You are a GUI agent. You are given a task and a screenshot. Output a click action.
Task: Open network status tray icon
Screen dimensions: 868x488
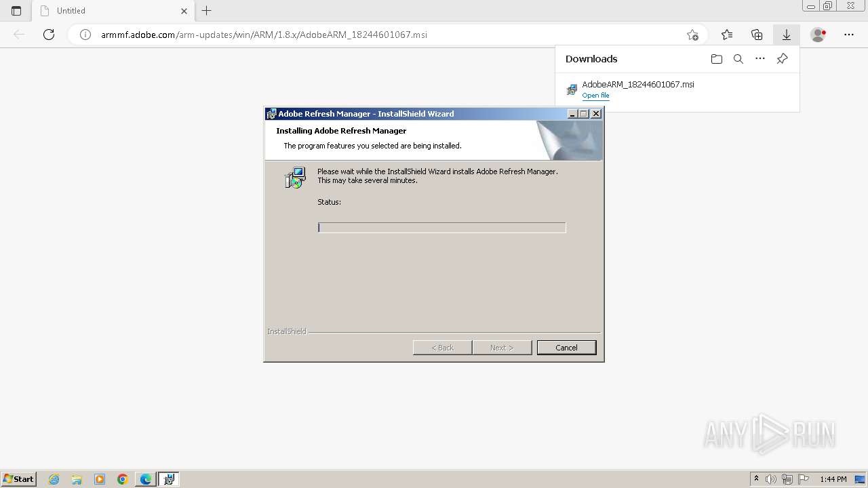pos(787,479)
